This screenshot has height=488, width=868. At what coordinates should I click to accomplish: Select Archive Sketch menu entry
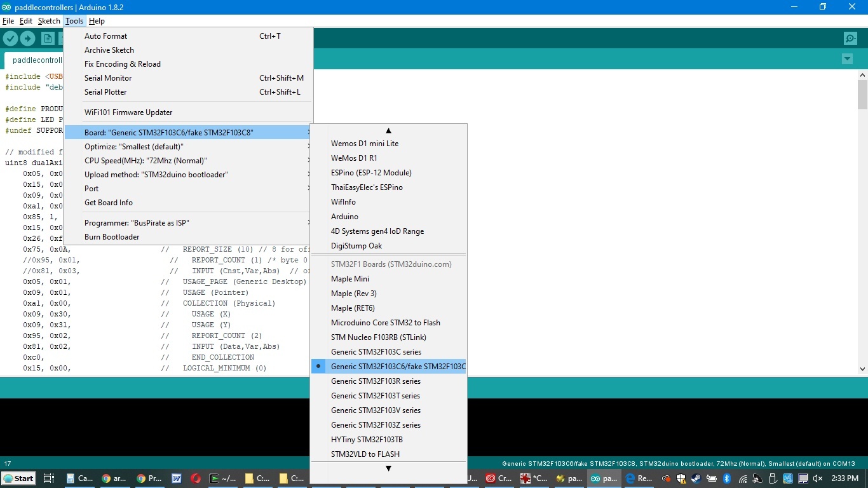tap(189, 50)
